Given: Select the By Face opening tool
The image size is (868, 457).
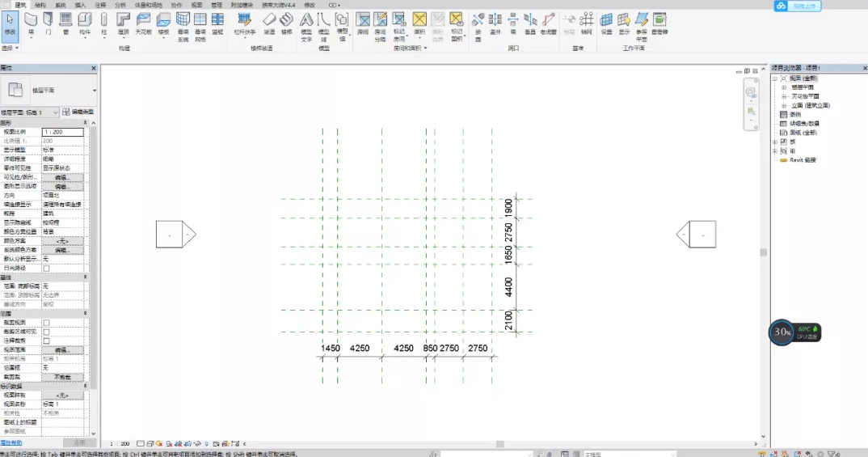Looking at the screenshot, I should tap(478, 26).
